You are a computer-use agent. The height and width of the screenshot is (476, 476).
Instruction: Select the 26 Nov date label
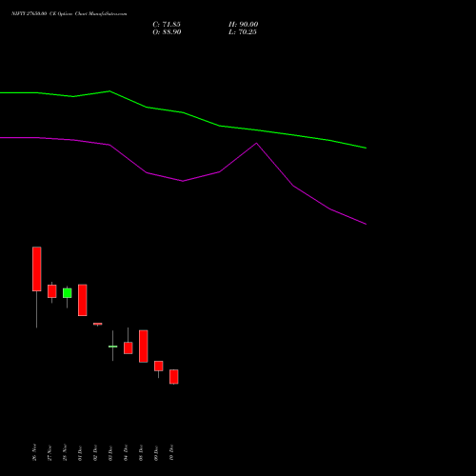[x=34, y=452]
